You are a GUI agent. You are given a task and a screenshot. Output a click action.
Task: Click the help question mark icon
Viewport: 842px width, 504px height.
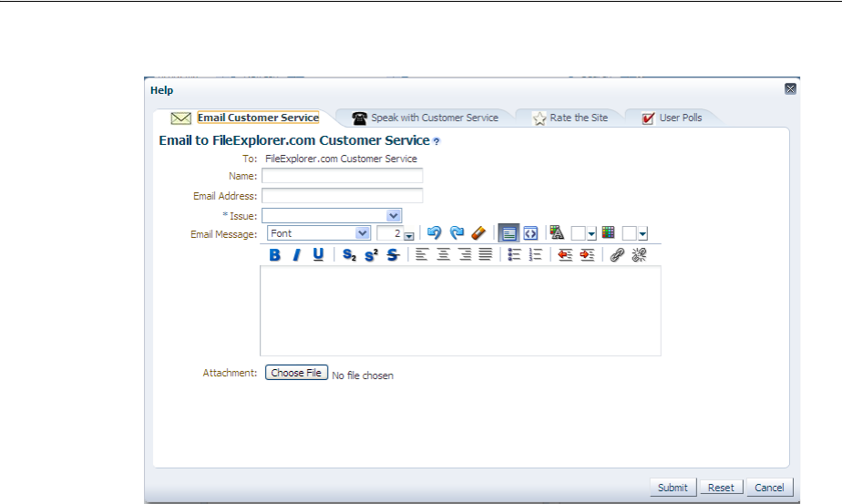436,141
